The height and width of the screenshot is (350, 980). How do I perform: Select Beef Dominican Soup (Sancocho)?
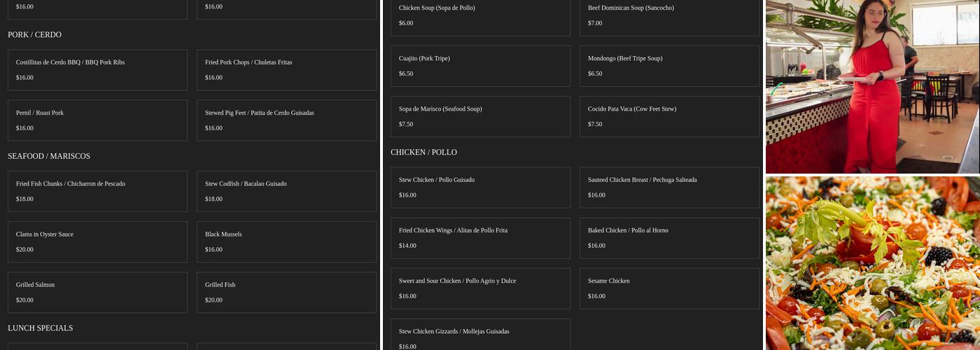tap(669, 17)
